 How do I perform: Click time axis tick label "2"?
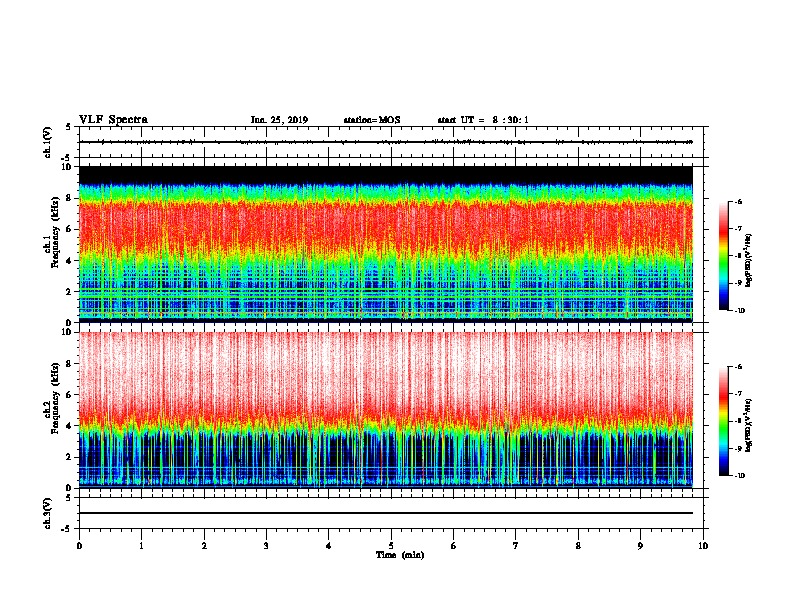coord(204,546)
